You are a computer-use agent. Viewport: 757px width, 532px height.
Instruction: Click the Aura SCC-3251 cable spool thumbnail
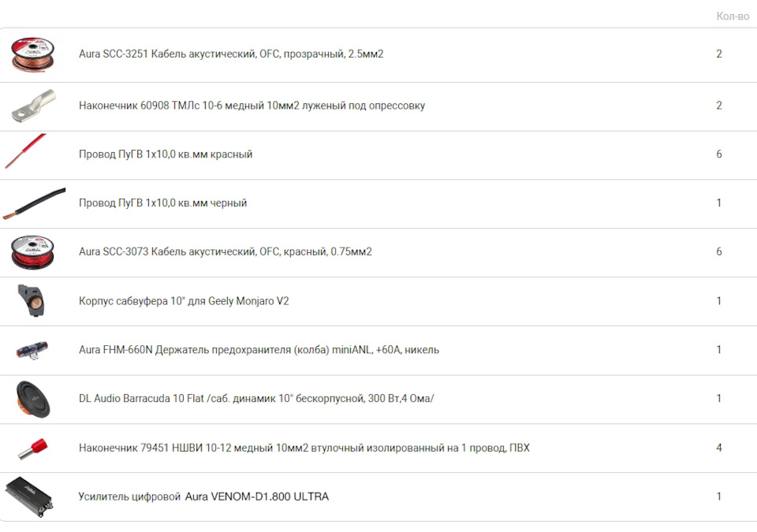[33, 55]
